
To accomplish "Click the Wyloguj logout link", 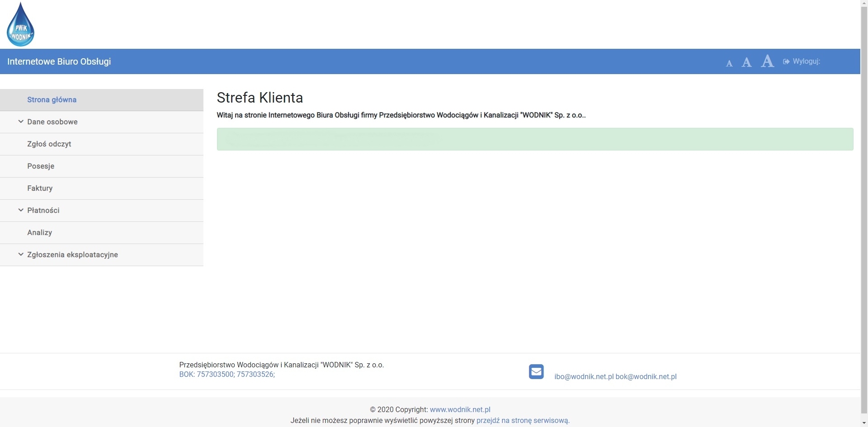I will coord(806,61).
